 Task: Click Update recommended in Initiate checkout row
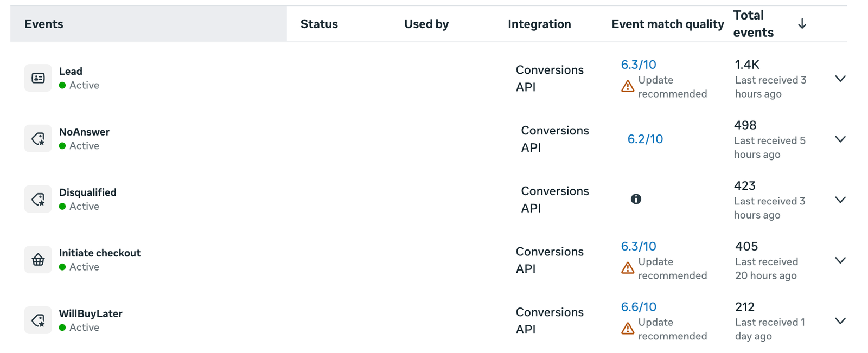[x=673, y=268]
